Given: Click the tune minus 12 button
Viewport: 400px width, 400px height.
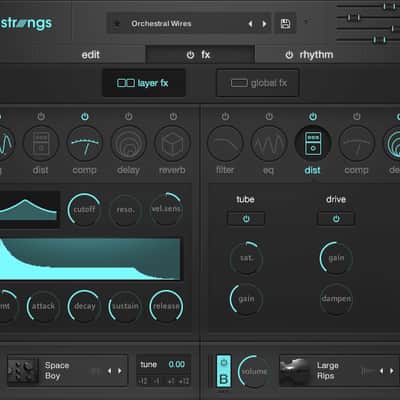Looking at the screenshot, I should [142, 381].
